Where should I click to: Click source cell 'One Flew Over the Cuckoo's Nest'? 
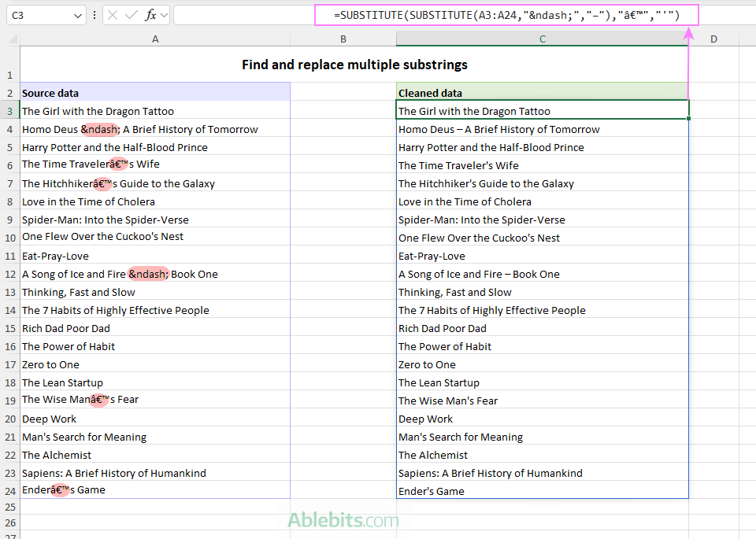coord(155,237)
